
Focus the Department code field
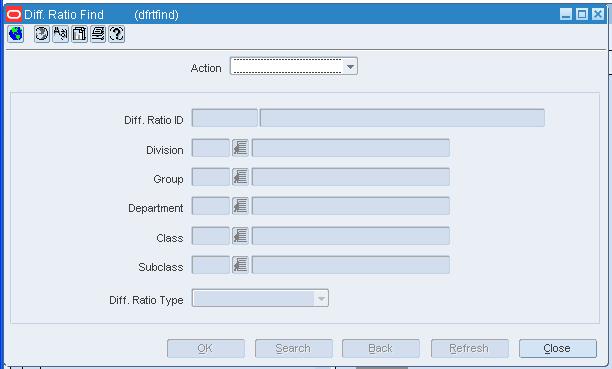click(210, 206)
